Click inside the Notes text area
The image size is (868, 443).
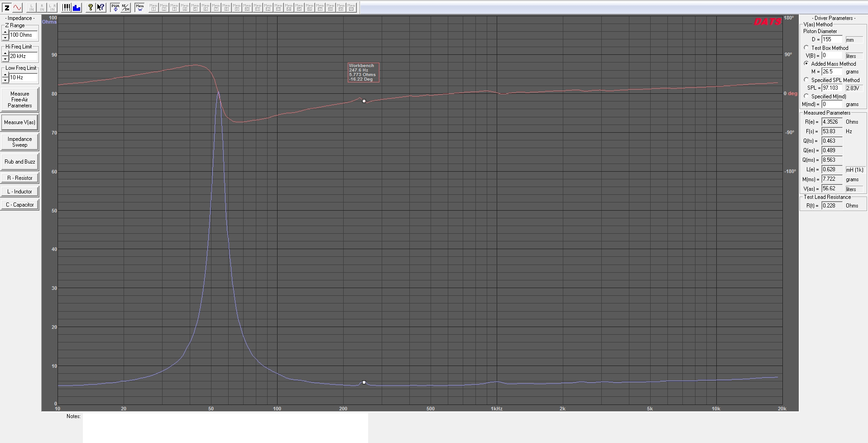tap(225, 428)
